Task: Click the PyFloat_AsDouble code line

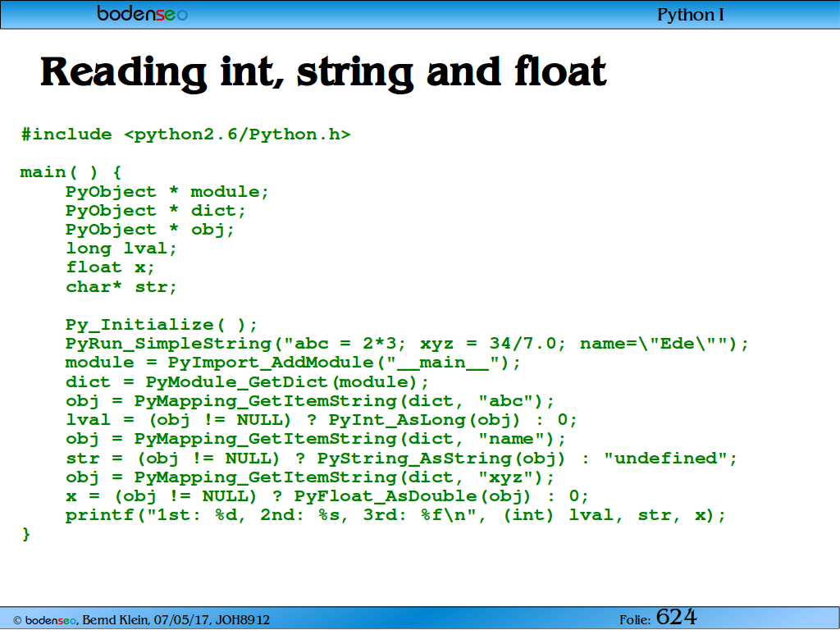Action: (x=326, y=496)
